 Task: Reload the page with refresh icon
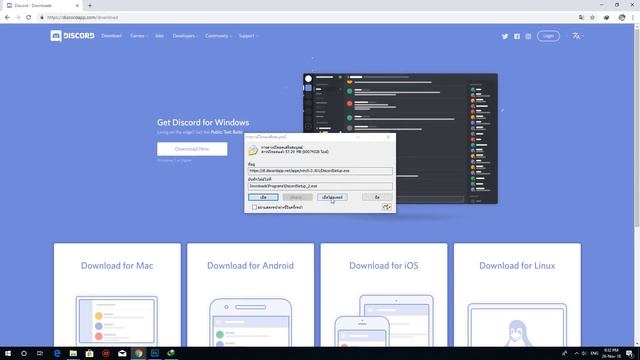pos(29,18)
